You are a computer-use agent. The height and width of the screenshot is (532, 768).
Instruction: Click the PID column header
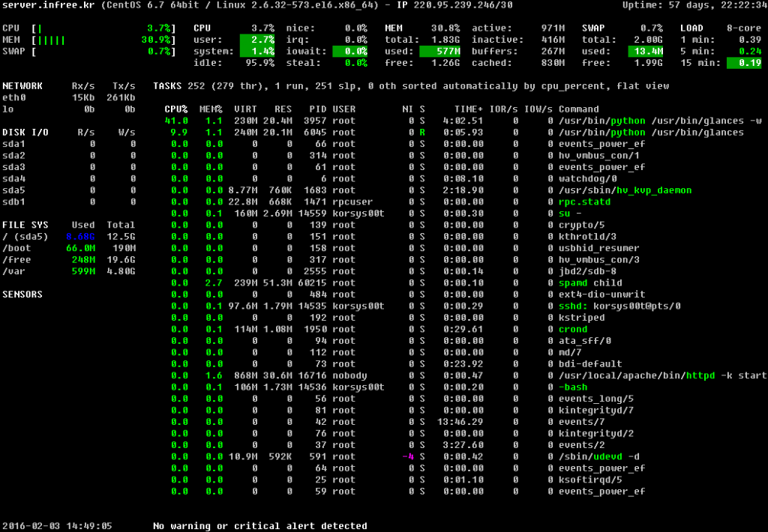pyautogui.click(x=318, y=109)
